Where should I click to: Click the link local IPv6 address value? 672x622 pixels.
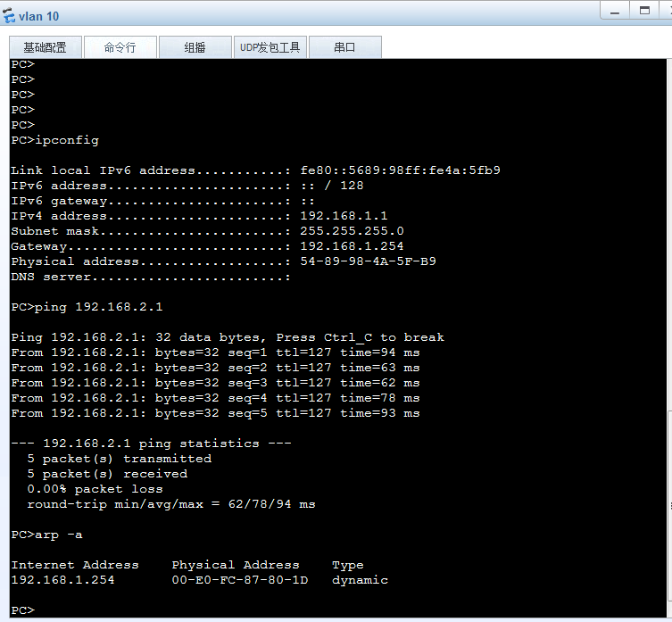(401, 170)
